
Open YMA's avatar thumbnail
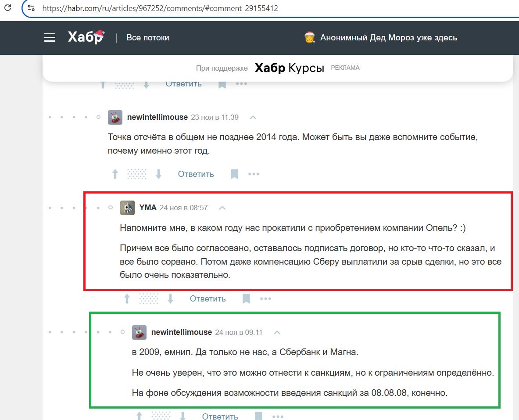tap(127, 208)
